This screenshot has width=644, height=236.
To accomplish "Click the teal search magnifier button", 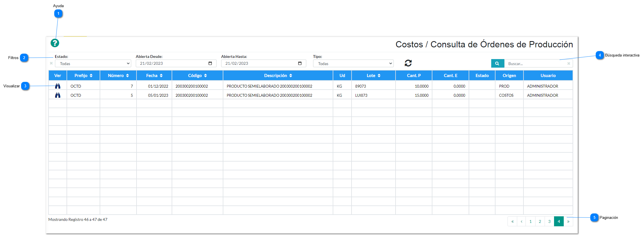I will 497,63.
